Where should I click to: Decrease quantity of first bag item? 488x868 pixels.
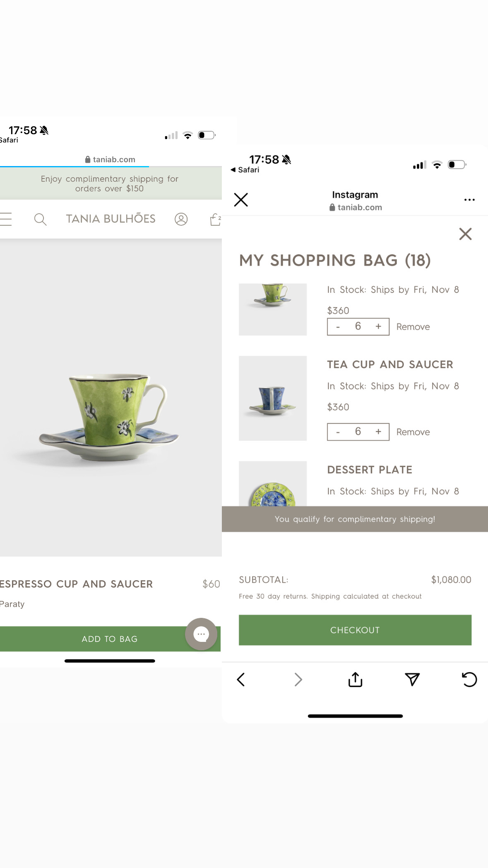pyautogui.click(x=338, y=327)
